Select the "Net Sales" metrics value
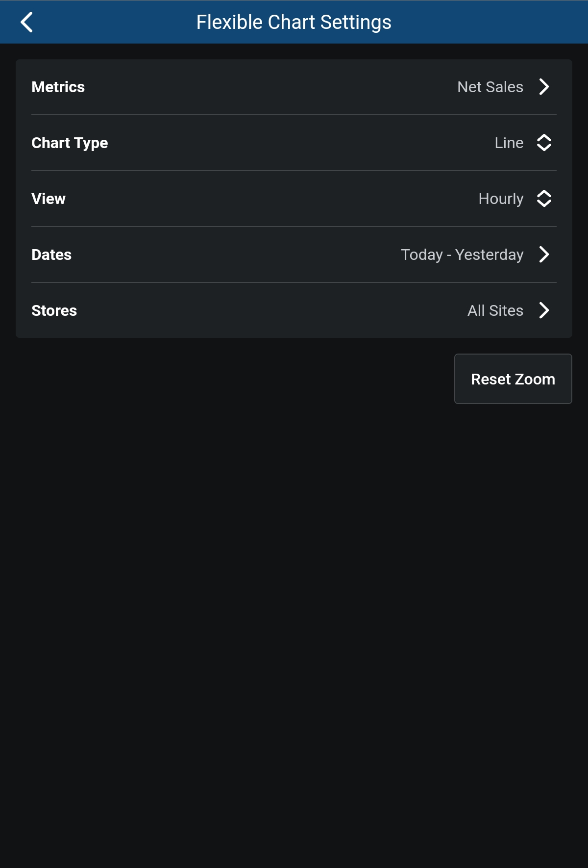The width and height of the screenshot is (588, 868). point(490,87)
